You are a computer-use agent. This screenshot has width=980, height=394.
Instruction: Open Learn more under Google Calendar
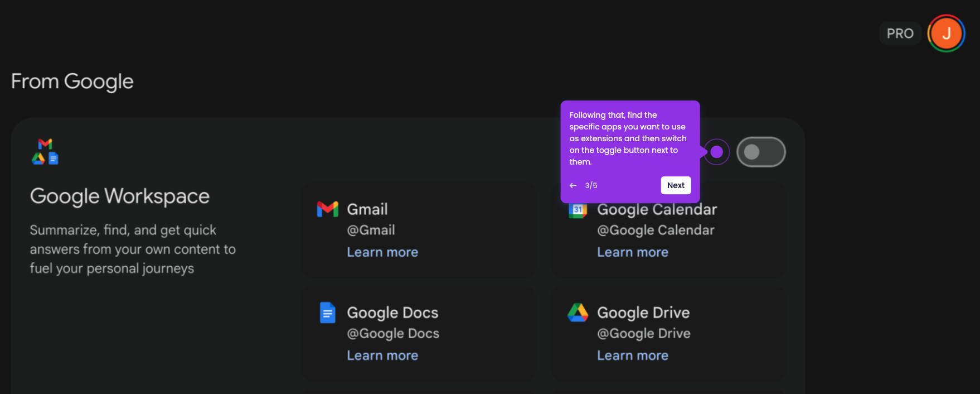click(x=633, y=252)
